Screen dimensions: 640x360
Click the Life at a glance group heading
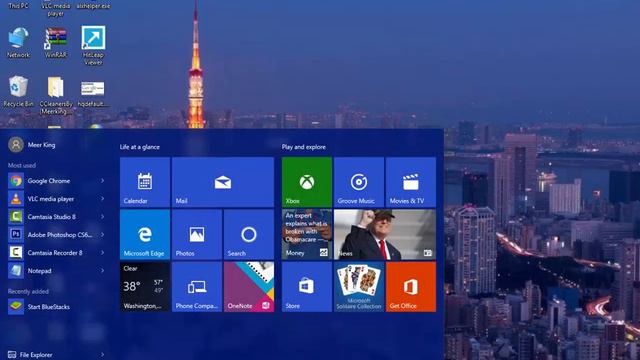[140, 147]
